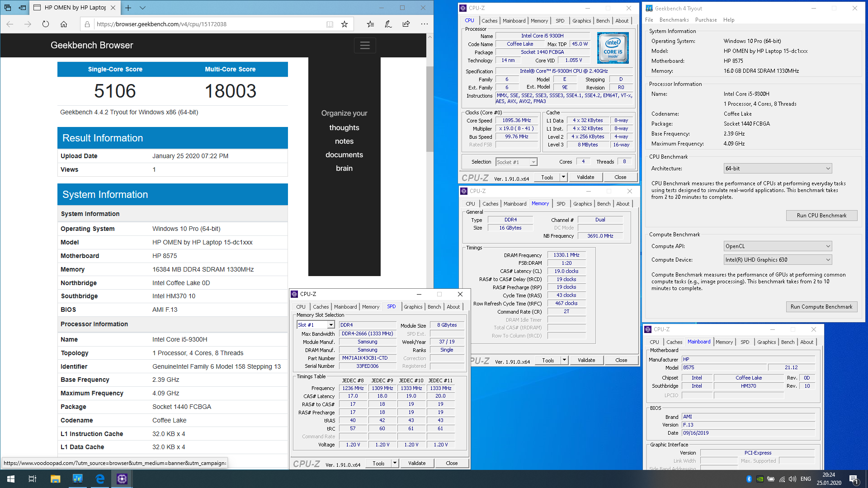Screen dimensions: 868x488
Task: Open Compute API OpenCL dropdown
Action: tap(778, 246)
